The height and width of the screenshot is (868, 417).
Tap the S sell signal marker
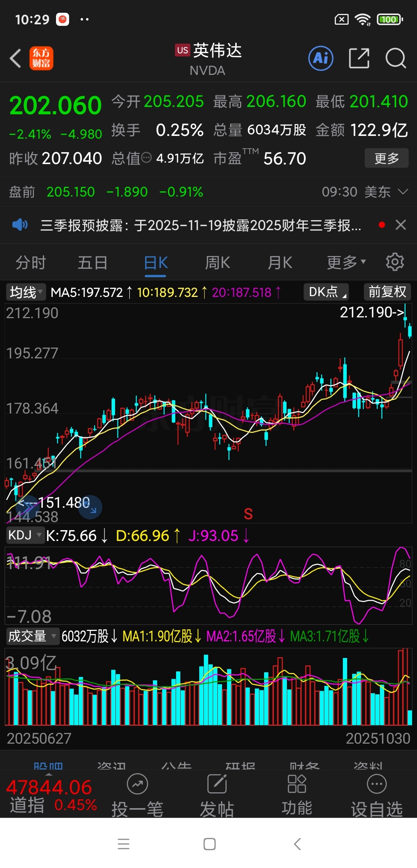[248, 514]
